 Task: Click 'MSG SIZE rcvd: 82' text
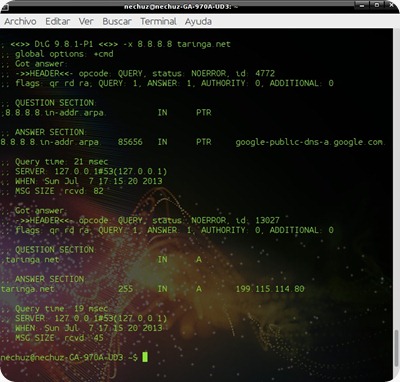tap(59, 191)
